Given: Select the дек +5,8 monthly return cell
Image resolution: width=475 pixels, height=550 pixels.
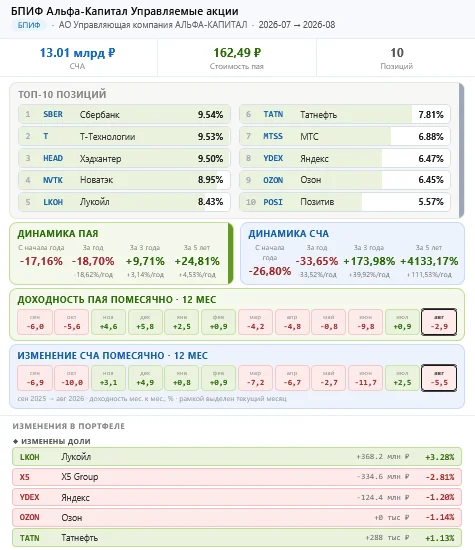Looking at the screenshot, I should click(145, 322).
